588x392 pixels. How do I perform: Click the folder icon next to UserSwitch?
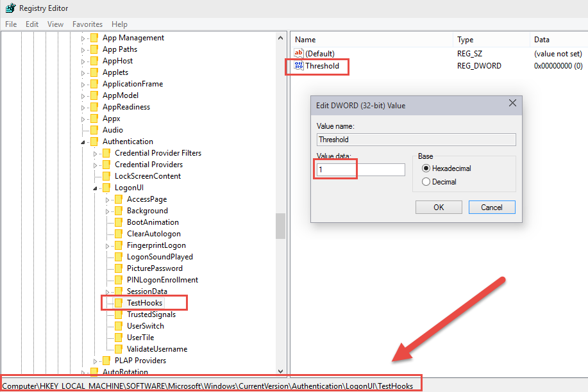119,326
